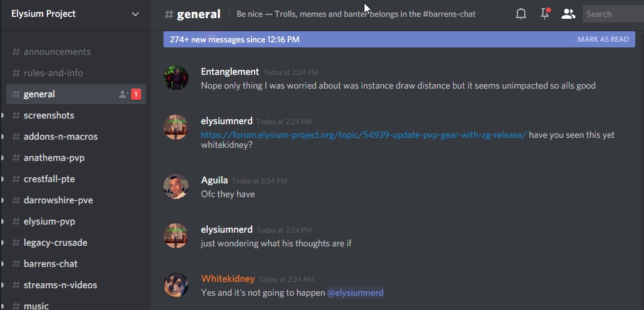This screenshot has width=644, height=310.
Task: Click elysiumnerd's avatar beside the forum link
Action: pyautogui.click(x=176, y=127)
